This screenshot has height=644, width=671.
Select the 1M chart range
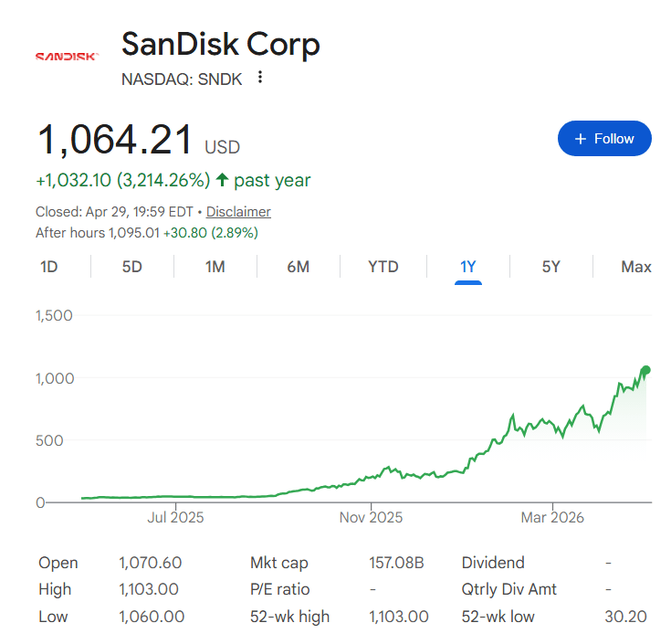[215, 267]
